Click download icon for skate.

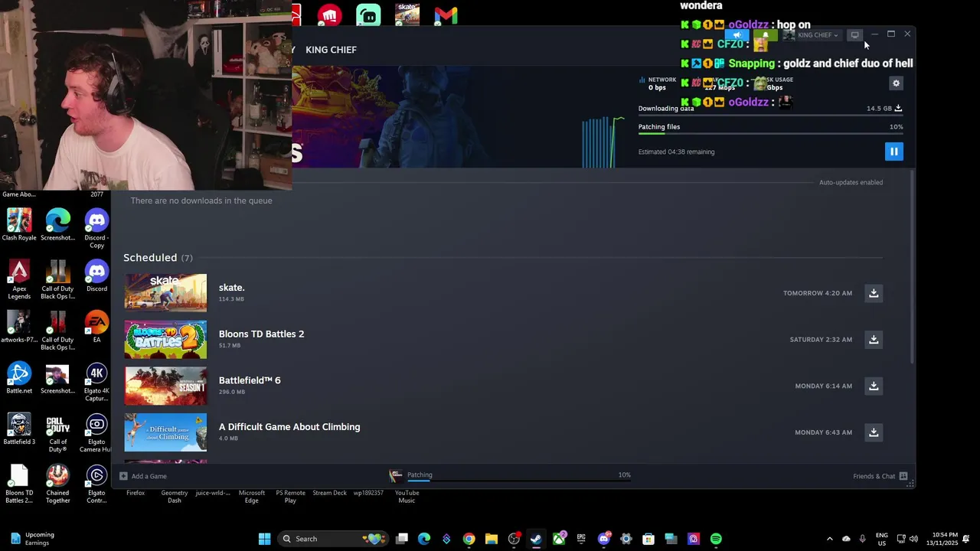click(874, 293)
